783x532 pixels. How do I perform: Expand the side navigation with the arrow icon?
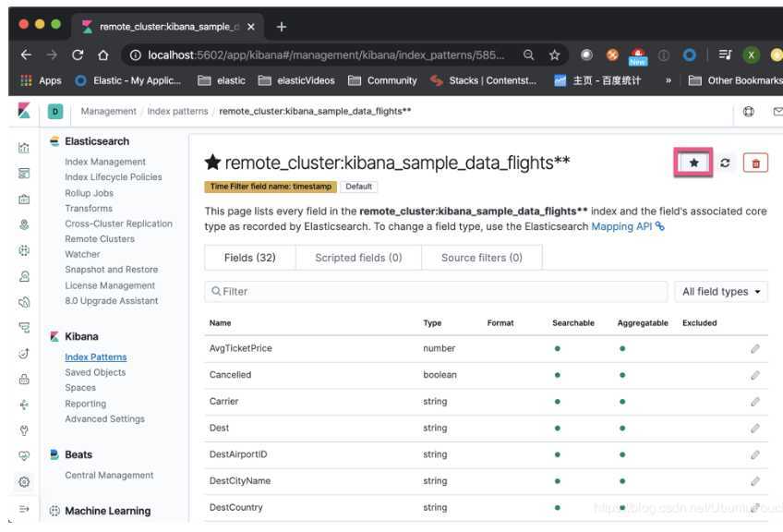click(x=24, y=509)
